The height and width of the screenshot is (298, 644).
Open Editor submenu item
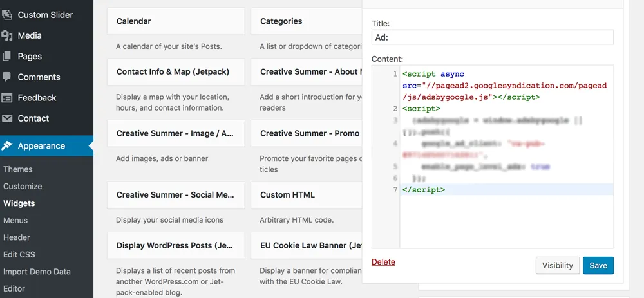coord(14,288)
